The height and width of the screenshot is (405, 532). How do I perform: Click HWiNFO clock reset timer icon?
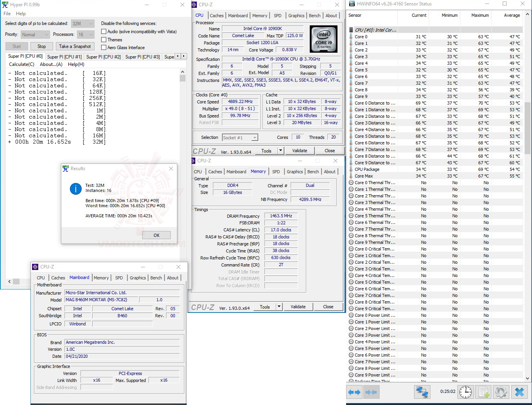[x=466, y=392]
